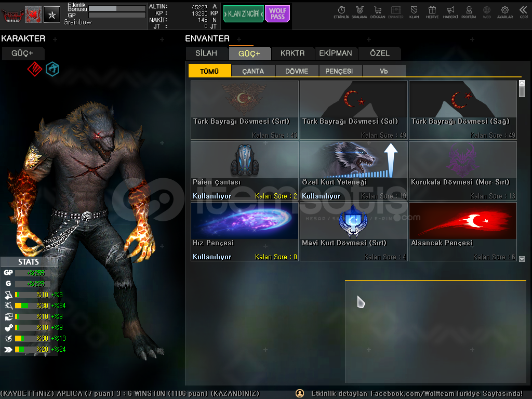Image resolution: width=532 pixels, height=399 pixels.
Task: Select the blue hexagon running power-up icon
Action: 52,69
